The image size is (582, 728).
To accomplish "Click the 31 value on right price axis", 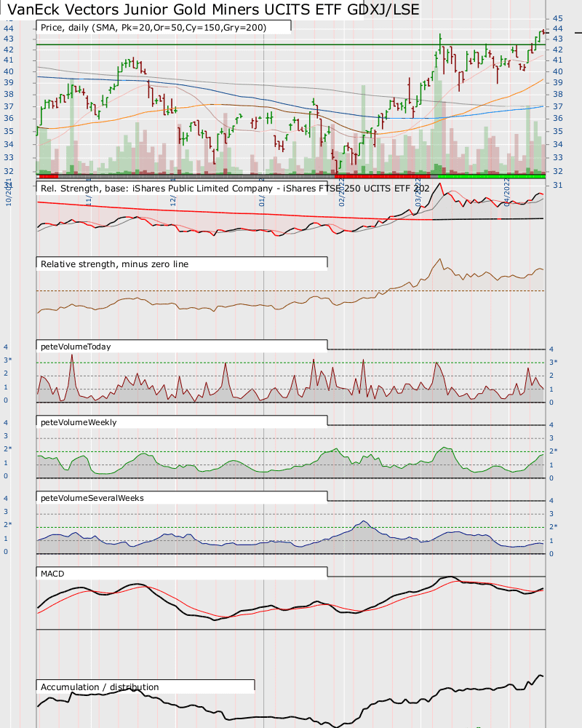I will pos(557,185).
